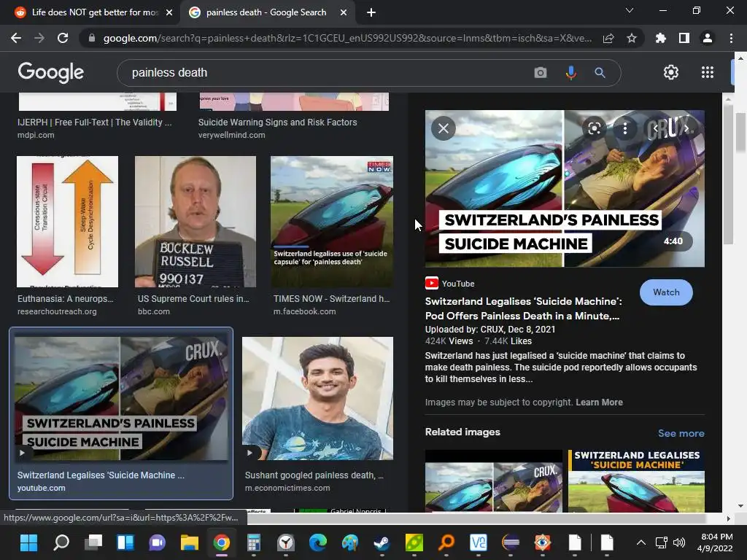The width and height of the screenshot is (747, 560).
Task: Click the page vertical scrollbar thumb
Action: [x=741, y=133]
